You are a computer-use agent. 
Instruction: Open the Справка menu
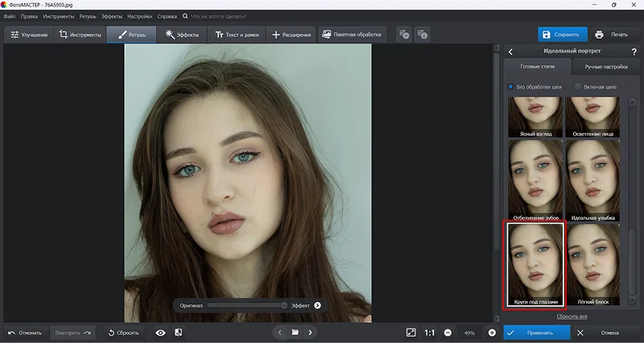click(167, 16)
